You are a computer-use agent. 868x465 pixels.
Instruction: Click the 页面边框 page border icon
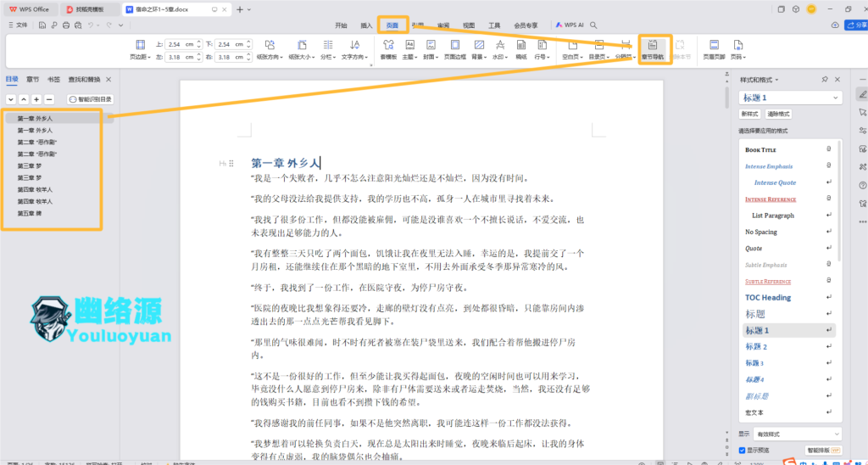[x=454, y=49]
